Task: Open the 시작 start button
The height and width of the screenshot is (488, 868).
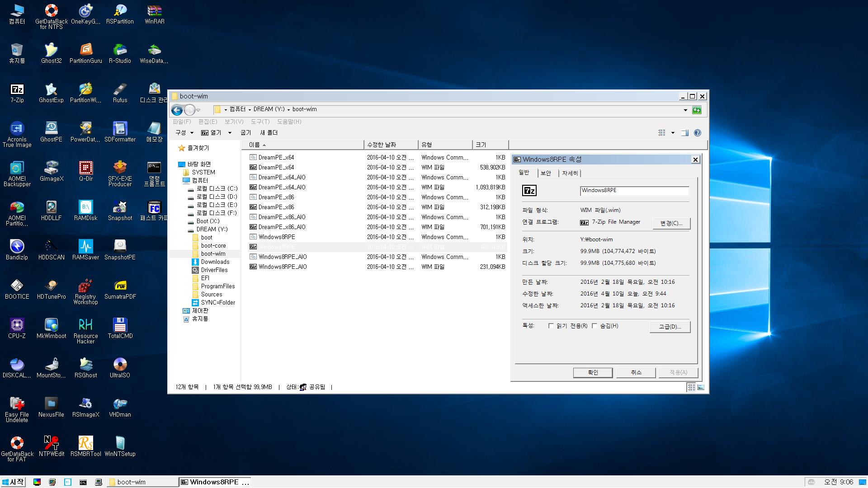Action: pos(13,482)
